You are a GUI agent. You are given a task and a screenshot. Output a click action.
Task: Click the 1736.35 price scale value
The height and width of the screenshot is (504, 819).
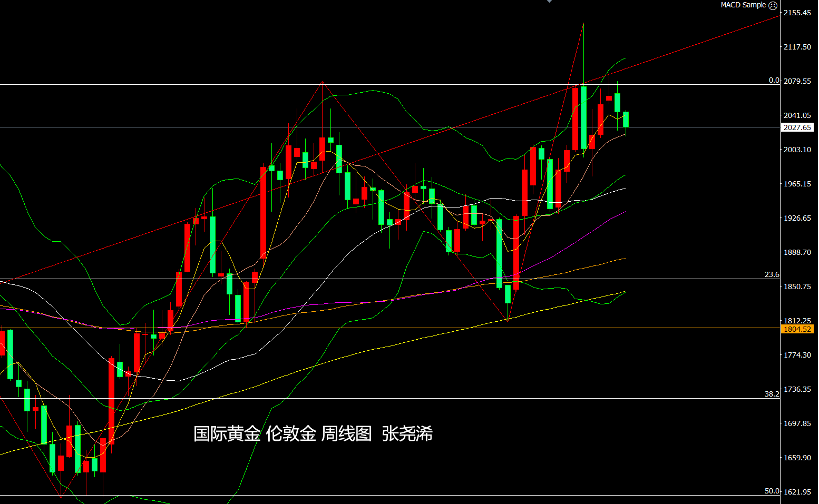click(797, 389)
